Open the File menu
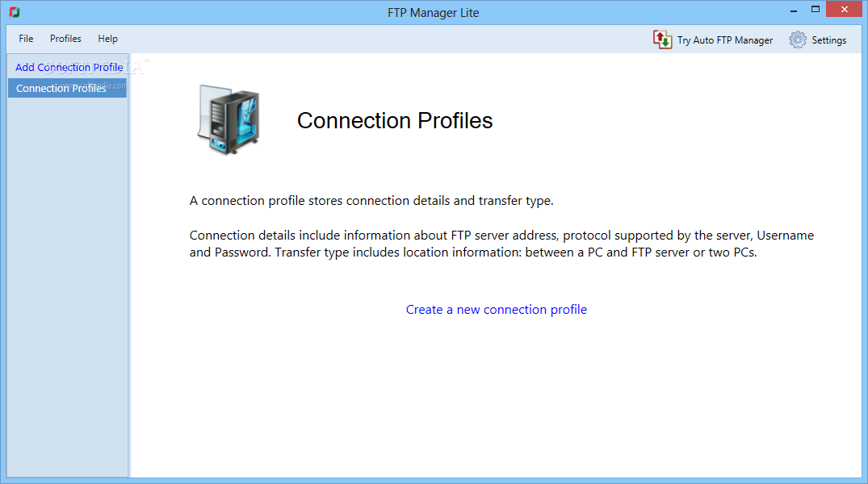This screenshot has width=868, height=484. click(x=26, y=39)
